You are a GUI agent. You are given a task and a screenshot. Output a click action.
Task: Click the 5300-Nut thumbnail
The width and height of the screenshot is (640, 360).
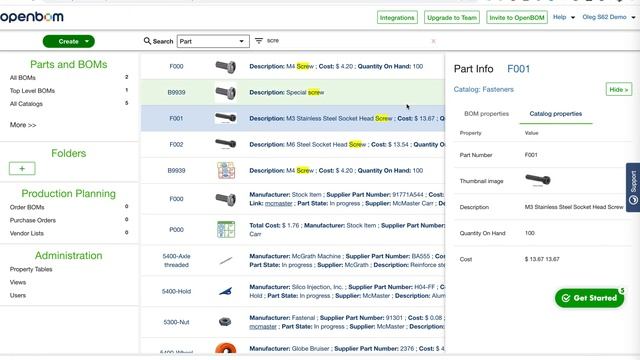click(225, 322)
